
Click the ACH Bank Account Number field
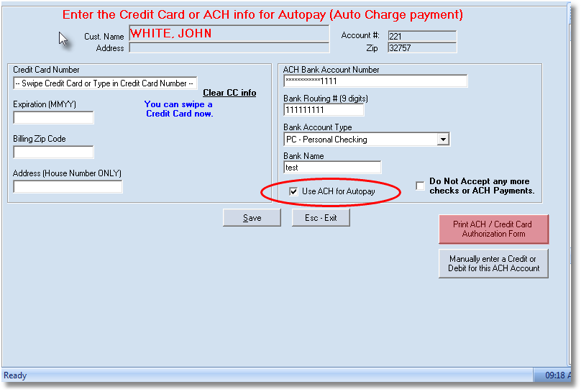point(375,81)
